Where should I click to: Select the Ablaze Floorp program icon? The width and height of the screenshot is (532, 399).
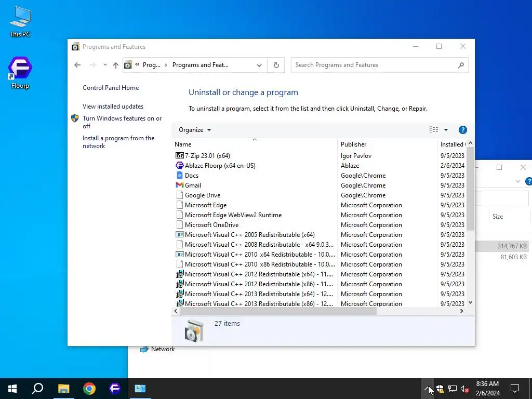coord(179,166)
